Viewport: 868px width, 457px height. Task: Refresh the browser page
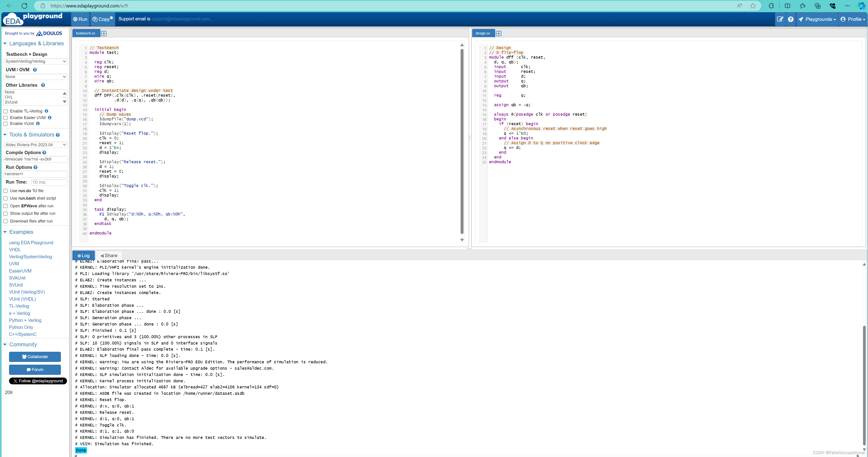coord(24,6)
